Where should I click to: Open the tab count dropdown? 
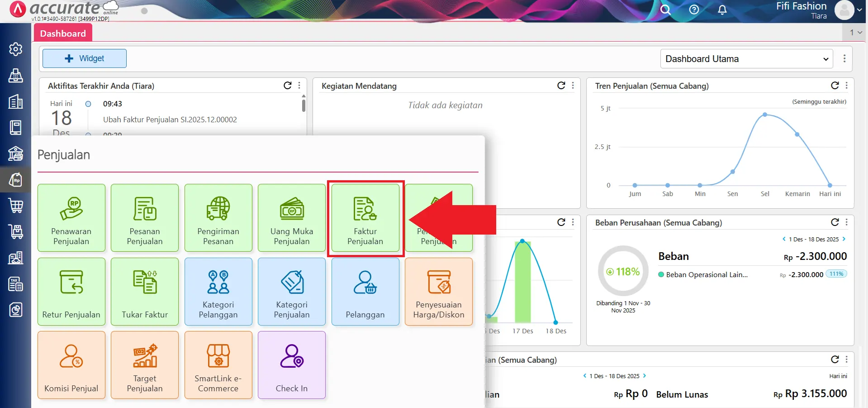[x=855, y=33]
